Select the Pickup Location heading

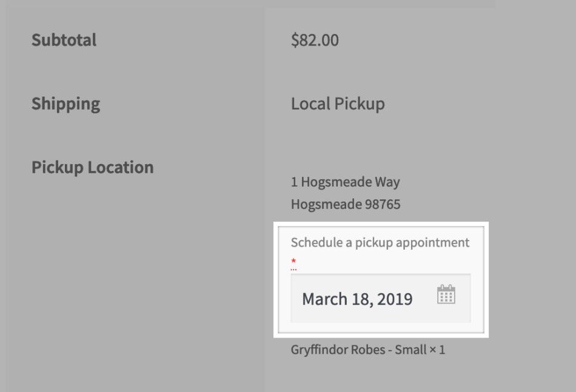pyautogui.click(x=92, y=167)
